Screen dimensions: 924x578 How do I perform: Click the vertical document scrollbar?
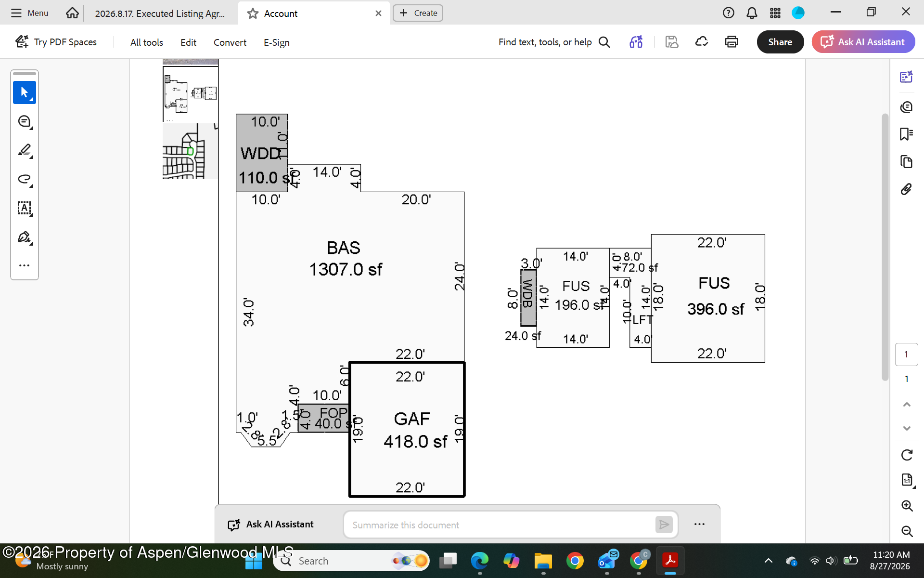885,247
